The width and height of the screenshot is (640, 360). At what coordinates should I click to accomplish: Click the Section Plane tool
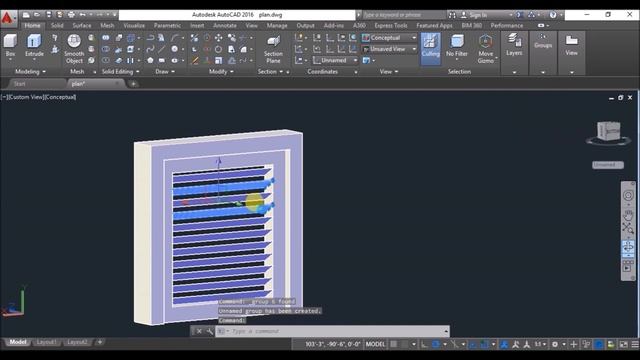[273, 49]
